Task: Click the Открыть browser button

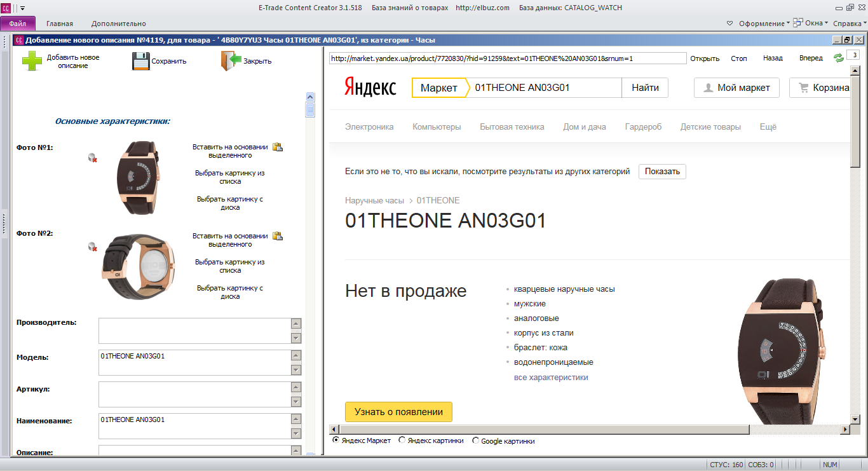Action: click(705, 58)
